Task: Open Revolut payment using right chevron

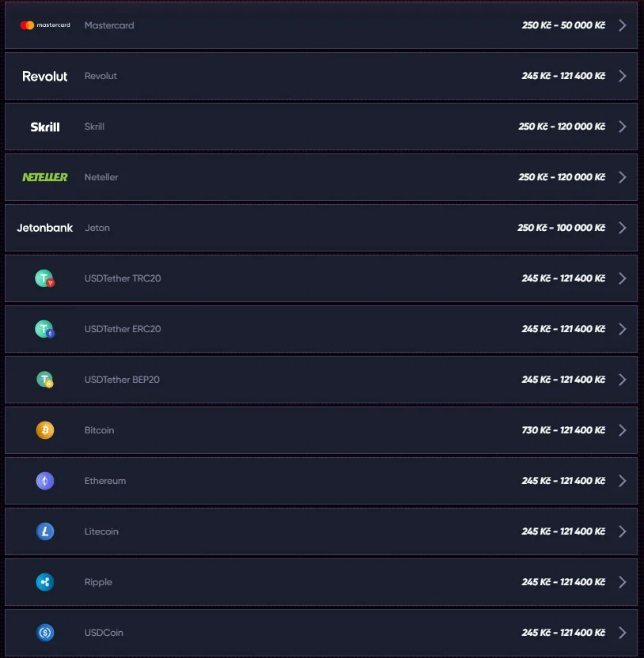Action: (x=622, y=76)
